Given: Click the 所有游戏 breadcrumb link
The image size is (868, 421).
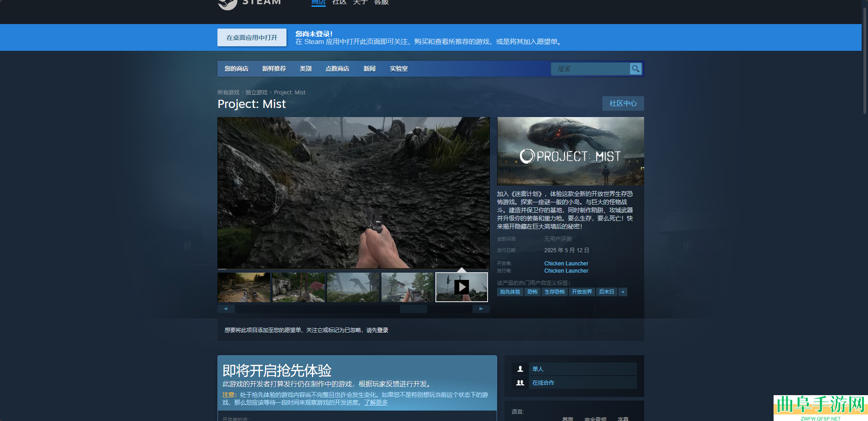Looking at the screenshot, I should (x=228, y=93).
